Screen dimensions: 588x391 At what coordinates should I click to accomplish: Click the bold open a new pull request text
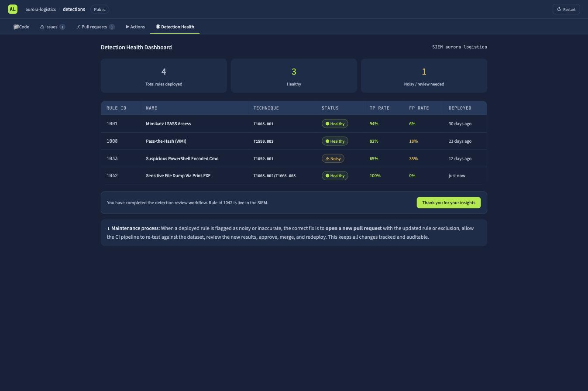click(354, 228)
